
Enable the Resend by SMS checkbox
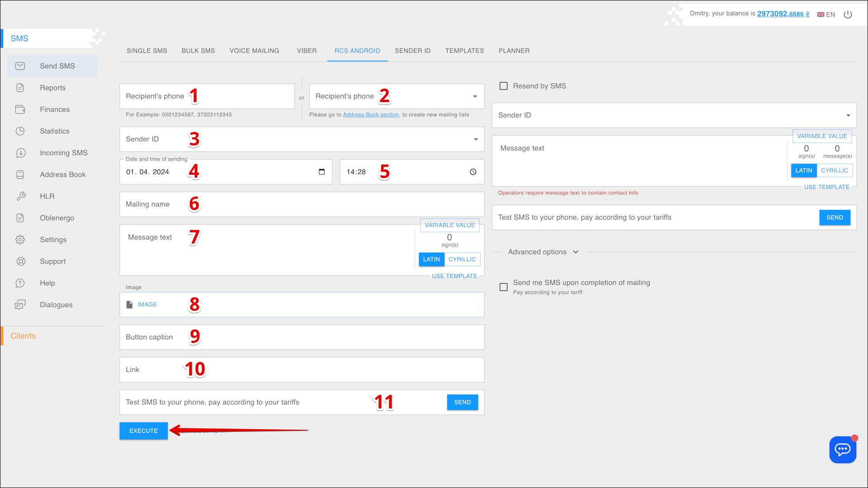[503, 86]
